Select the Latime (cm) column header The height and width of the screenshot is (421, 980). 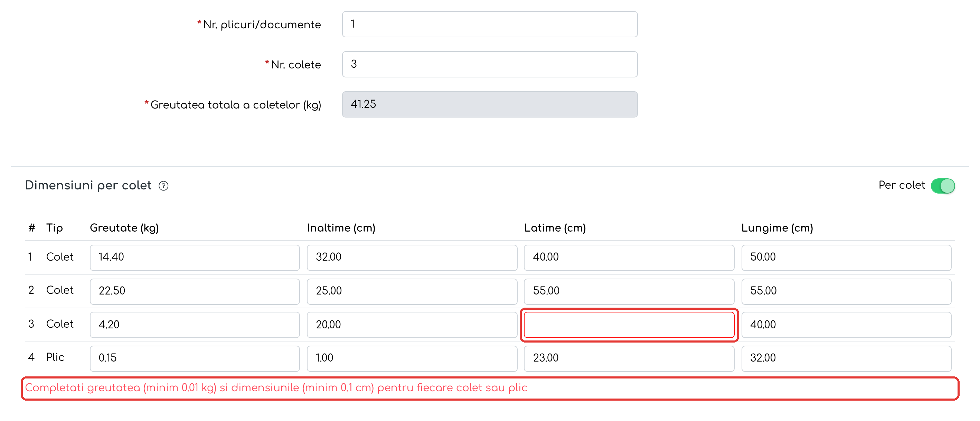coord(555,228)
